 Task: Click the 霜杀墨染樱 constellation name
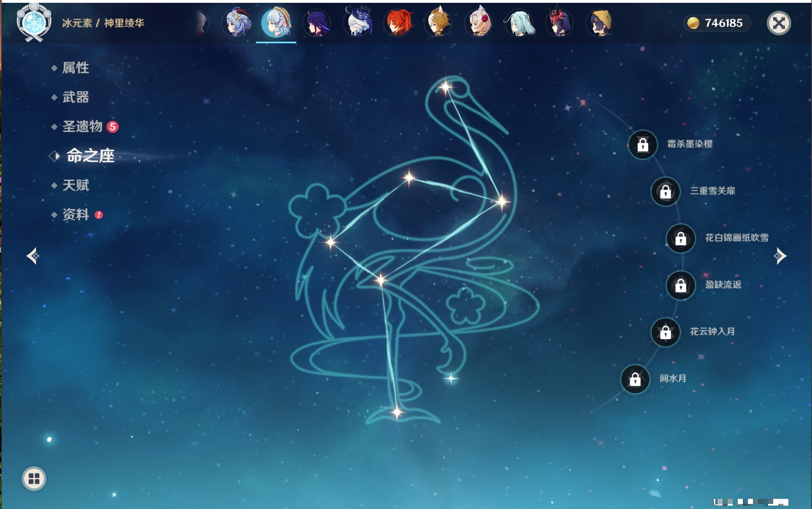[689, 144]
